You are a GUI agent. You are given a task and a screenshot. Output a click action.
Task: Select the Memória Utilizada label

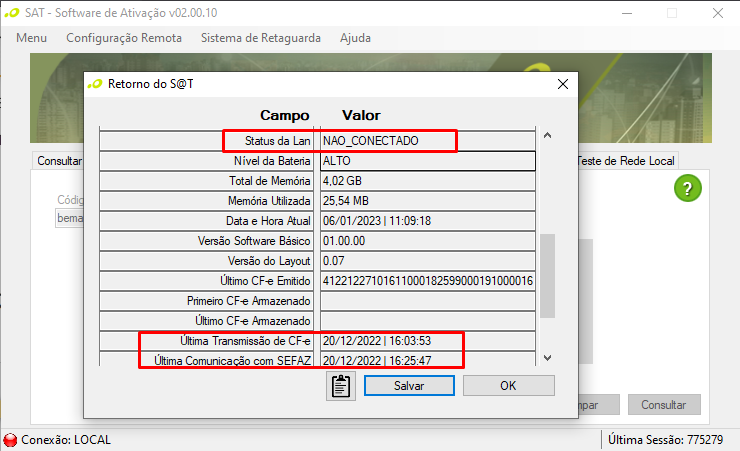point(269,201)
